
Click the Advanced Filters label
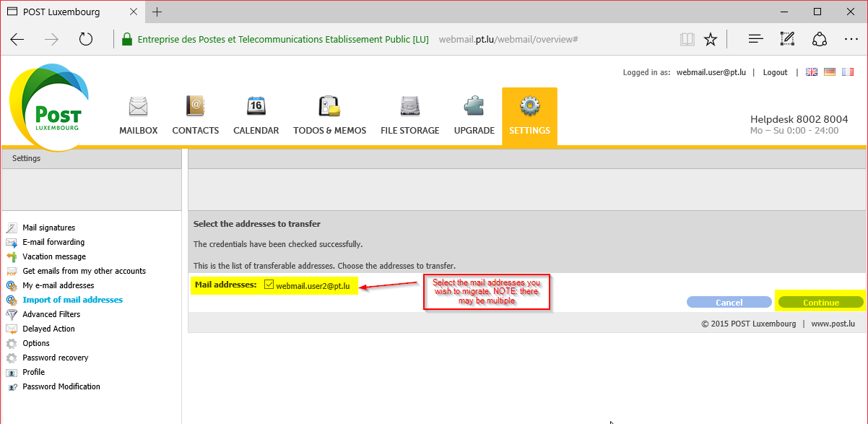click(51, 314)
